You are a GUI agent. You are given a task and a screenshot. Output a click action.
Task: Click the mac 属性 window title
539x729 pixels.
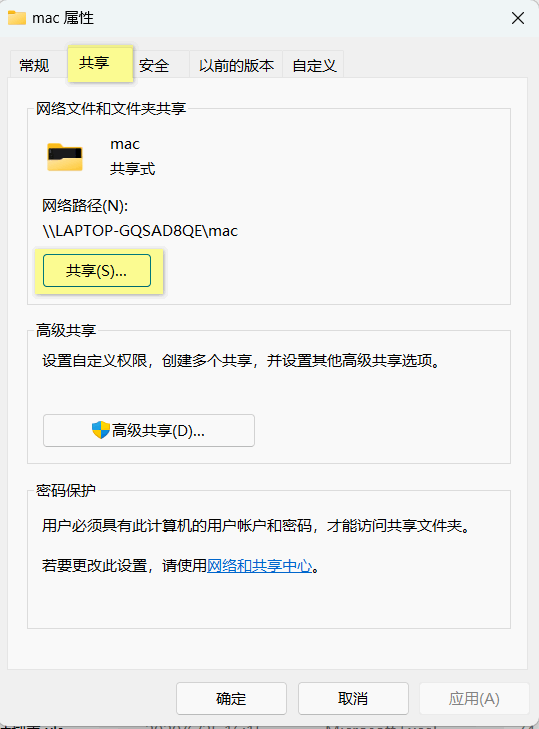pos(63,18)
